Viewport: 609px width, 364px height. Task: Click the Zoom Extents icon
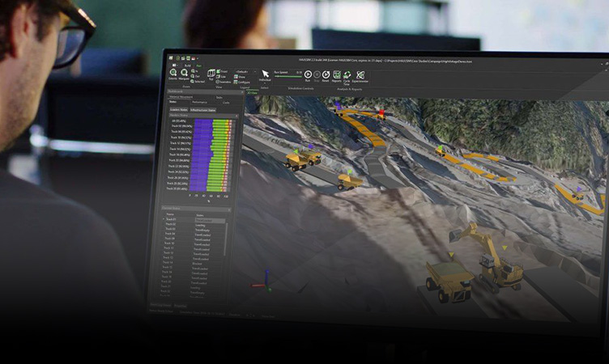click(x=172, y=74)
